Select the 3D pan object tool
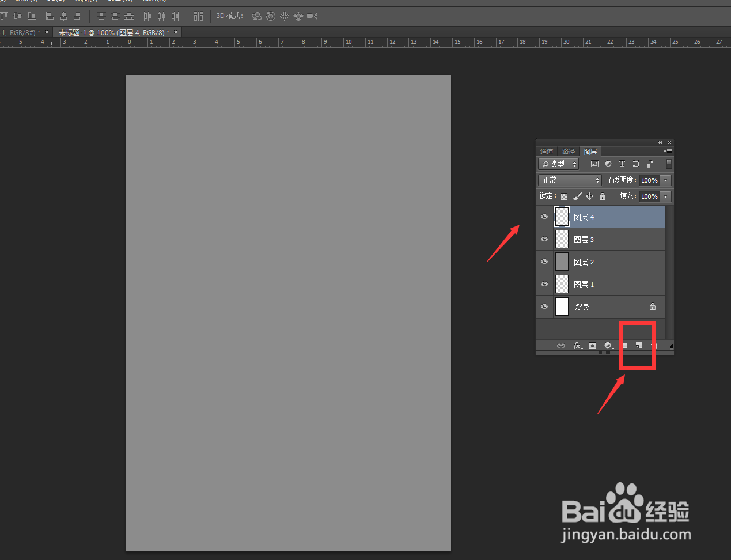Viewport: 731px width, 560px height. (285, 16)
